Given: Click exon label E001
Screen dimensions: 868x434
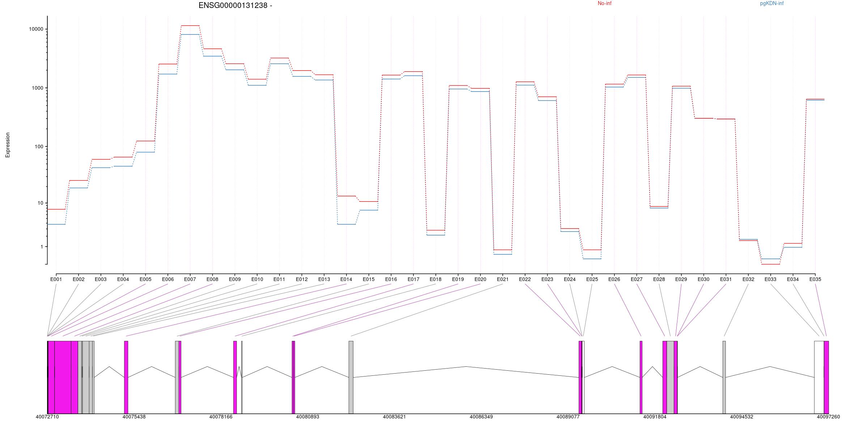Looking at the screenshot, I should tap(56, 279).
